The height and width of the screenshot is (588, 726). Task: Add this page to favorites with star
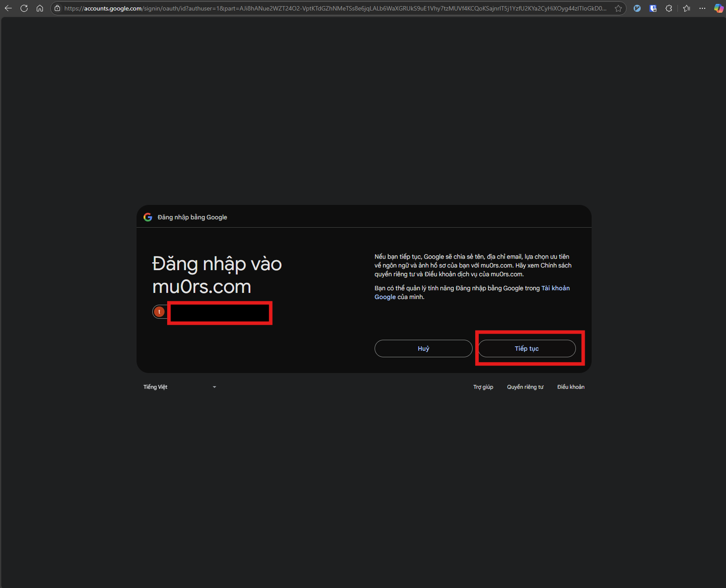pyautogui.click(x=618, y=8)
